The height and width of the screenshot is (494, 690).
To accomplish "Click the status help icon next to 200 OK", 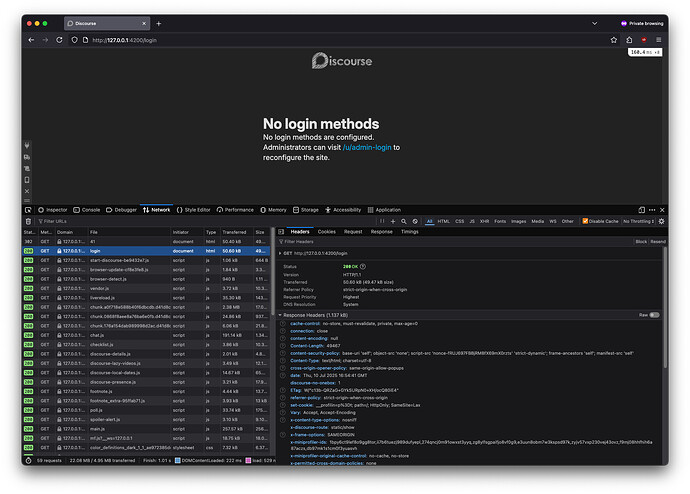I will click(x=363, y=267).
